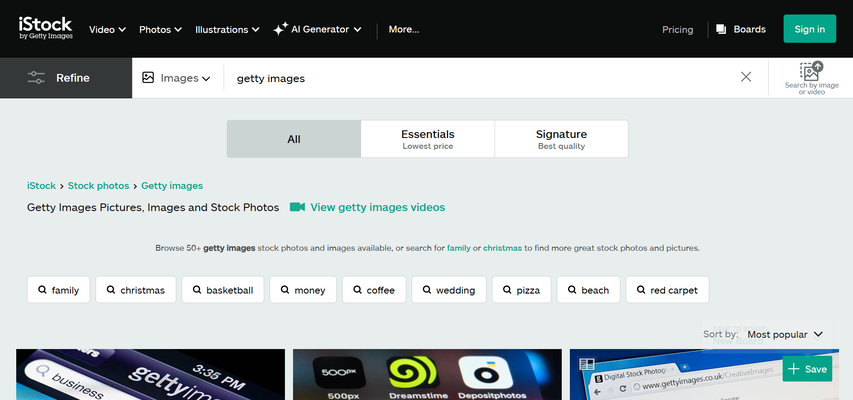The height and width of the screenshot is (400, 853).
Task: Open View getty images videos link
Action: point(378,207)
